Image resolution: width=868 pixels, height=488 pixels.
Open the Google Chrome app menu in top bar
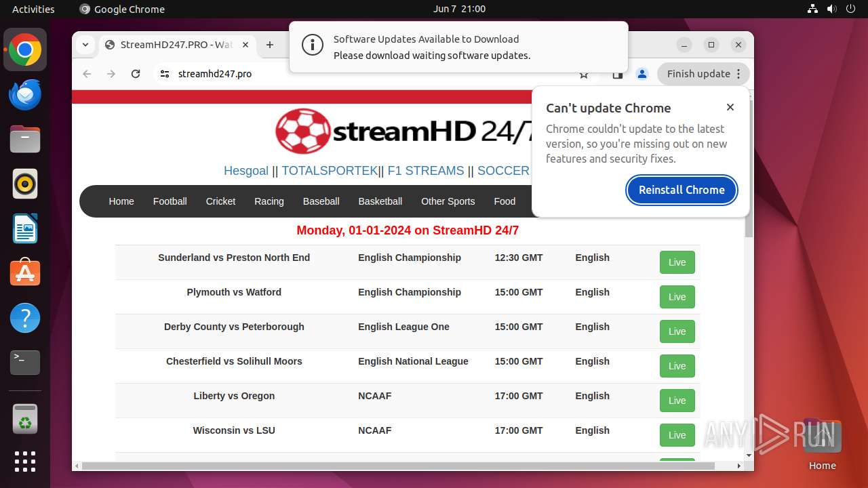(x=122, y=9)
